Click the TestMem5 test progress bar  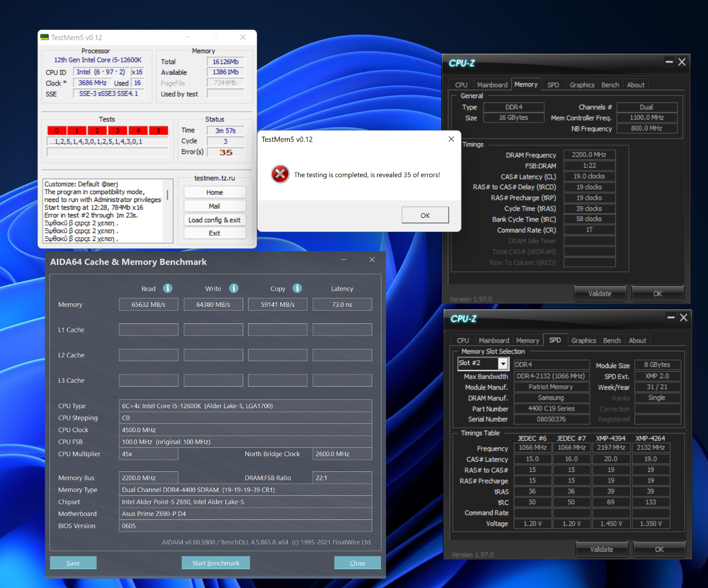[x=107, y=152]
